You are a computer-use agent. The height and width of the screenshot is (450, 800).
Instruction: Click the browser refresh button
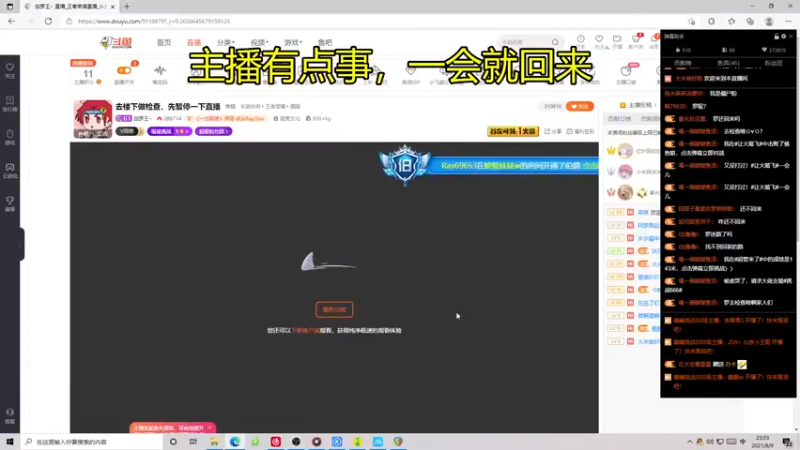[48, 21]
